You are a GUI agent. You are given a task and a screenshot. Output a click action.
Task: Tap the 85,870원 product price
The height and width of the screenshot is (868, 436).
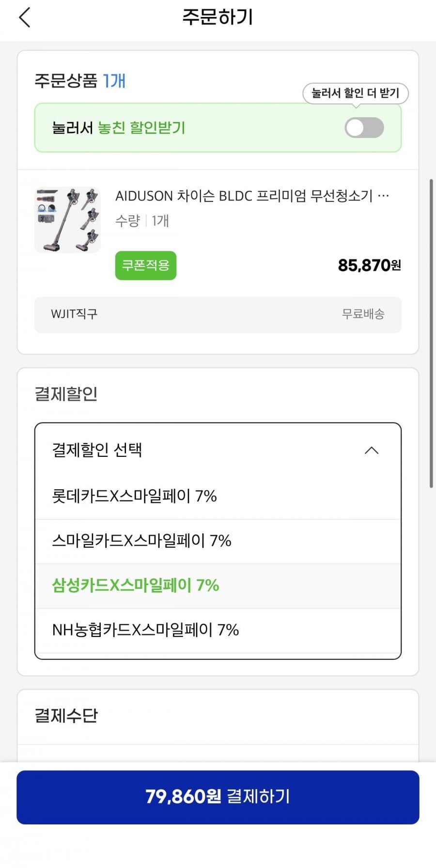[x=369, y=265]
